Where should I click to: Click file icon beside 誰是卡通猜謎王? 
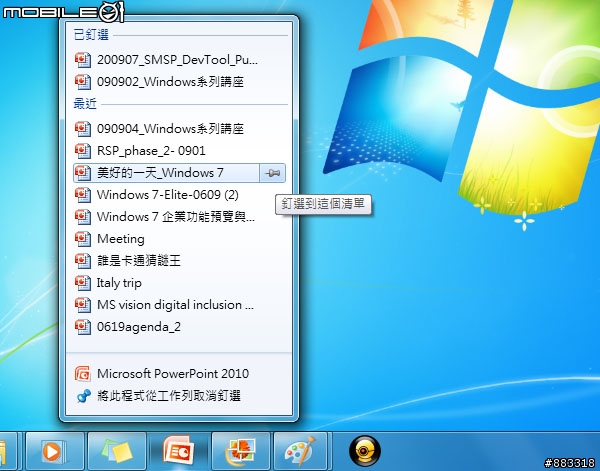click(x=83, y=261)
